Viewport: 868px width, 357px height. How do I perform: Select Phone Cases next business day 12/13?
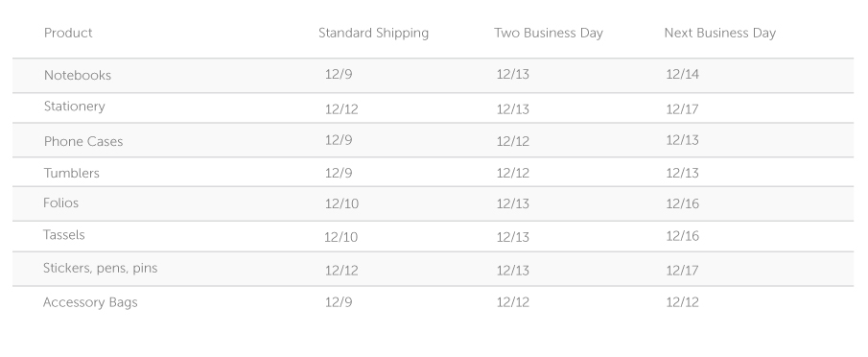point(682,140)
